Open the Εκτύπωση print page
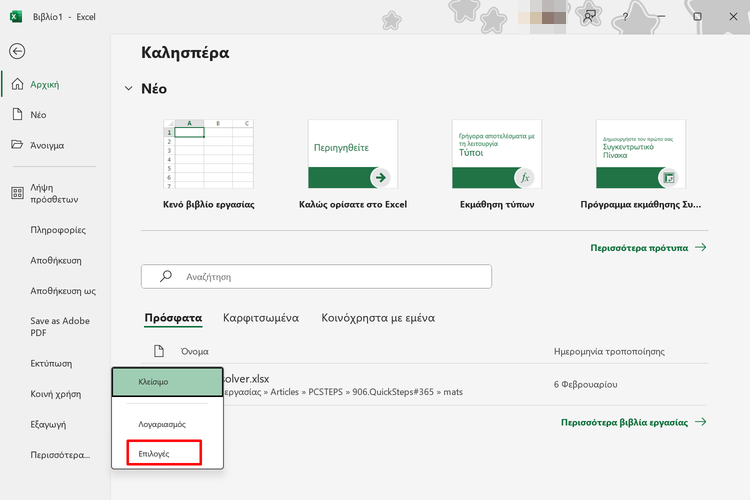 [51, 364]
